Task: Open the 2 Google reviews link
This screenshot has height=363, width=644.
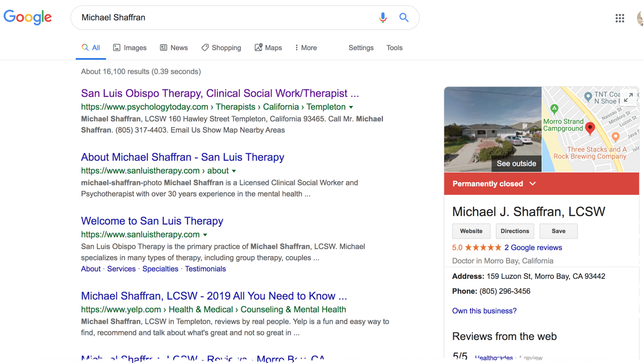Action: [533, 247]
